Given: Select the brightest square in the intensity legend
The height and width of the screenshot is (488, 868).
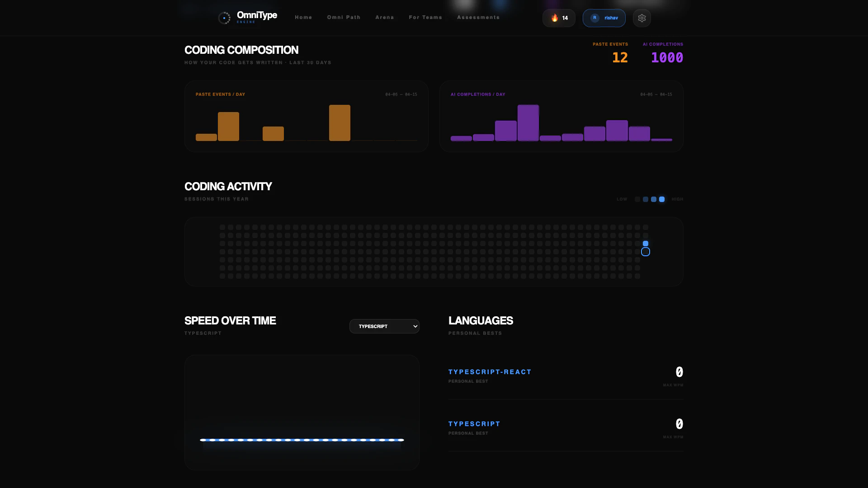Looking at the screenshot, I should pos(661,199).
